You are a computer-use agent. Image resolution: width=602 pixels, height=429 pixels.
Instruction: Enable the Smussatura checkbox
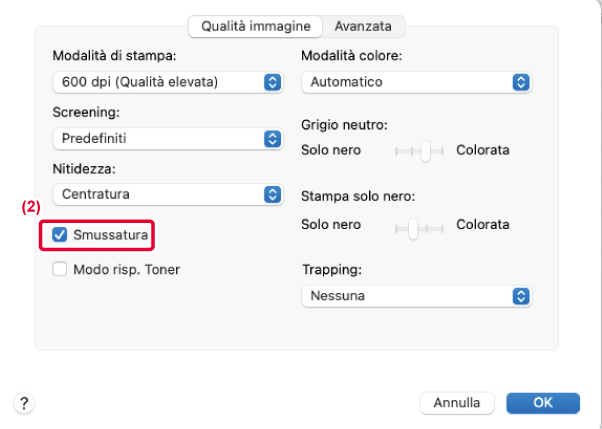(59, 236)
